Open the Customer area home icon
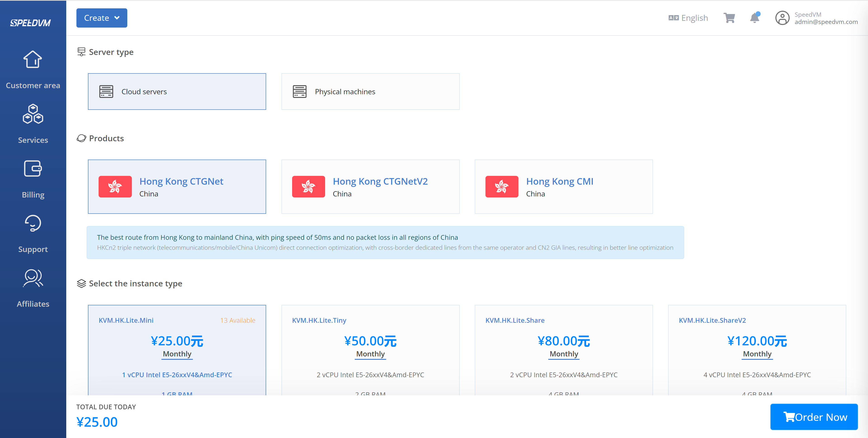868x438 pixels. click(33, 59)
